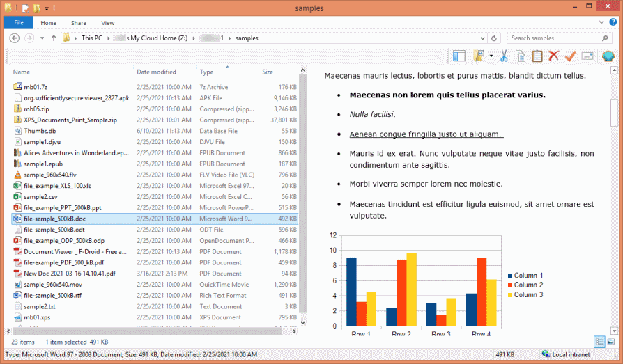This screenshot has height=364, width=623.
Task: Select file-example_PDF_500_kB.pdf in file list
Action: pos(63,262)
